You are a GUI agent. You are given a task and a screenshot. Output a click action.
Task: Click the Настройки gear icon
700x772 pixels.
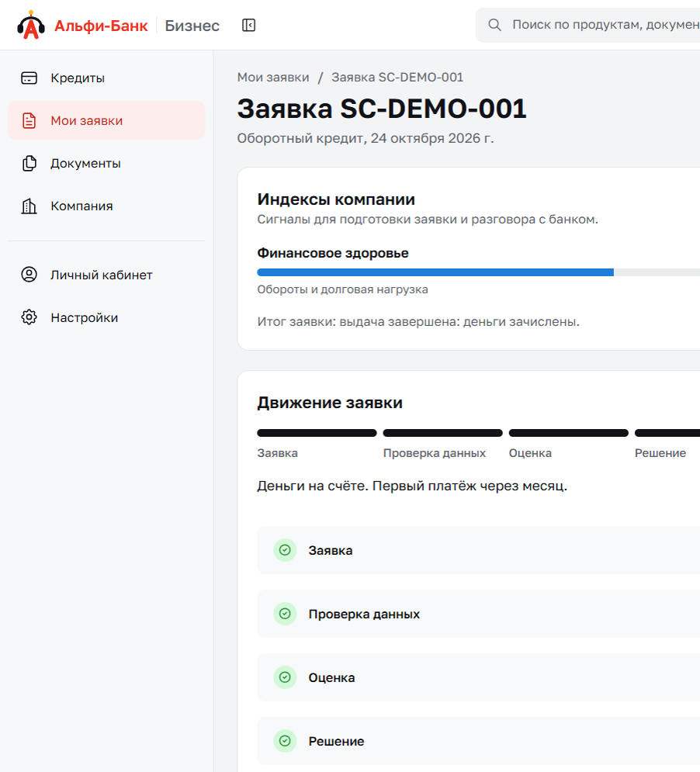29,317
